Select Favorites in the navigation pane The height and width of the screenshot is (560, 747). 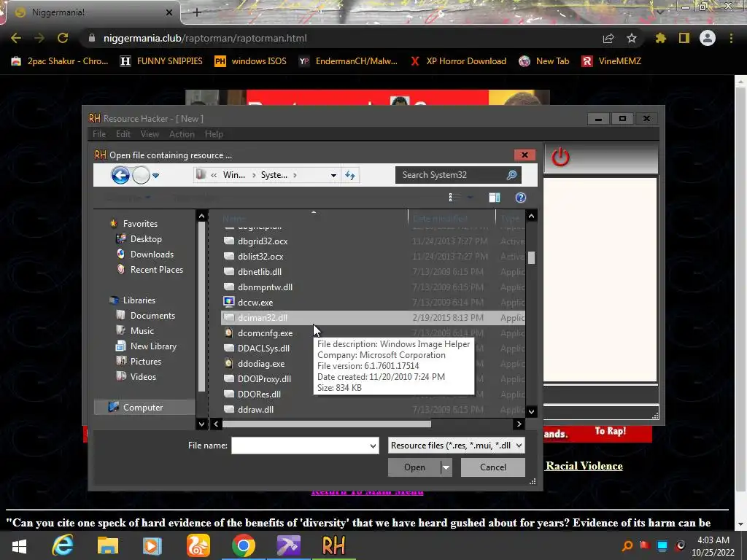[x=140, y=223]
